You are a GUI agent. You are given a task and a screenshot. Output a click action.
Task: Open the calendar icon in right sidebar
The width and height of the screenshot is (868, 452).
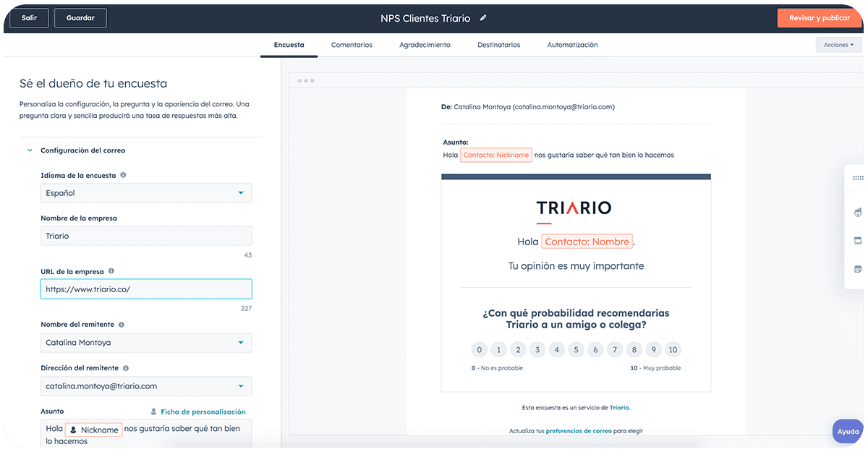(x=858, y=268)
